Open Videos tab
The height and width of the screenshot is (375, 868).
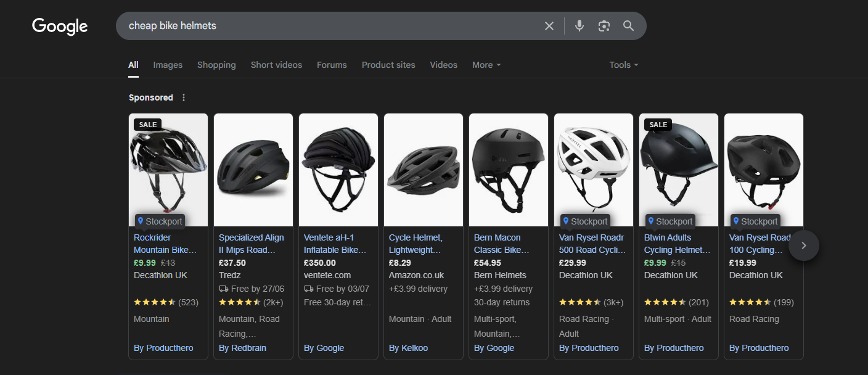pos(444,65)
